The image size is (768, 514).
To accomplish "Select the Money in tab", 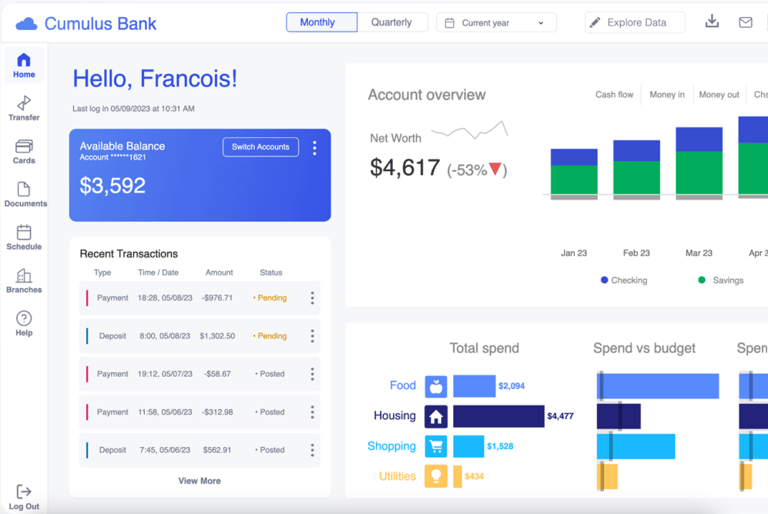I will (667, 95).
